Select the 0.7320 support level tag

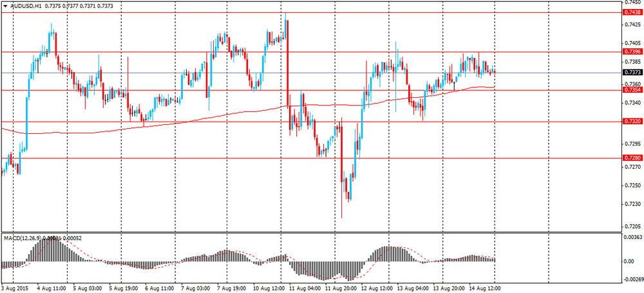click(630, 122)
